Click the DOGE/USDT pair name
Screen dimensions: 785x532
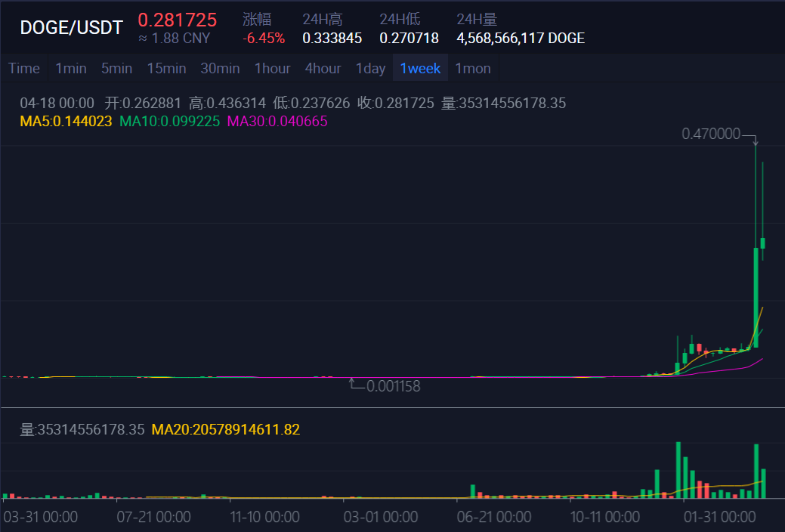(72, 28)
